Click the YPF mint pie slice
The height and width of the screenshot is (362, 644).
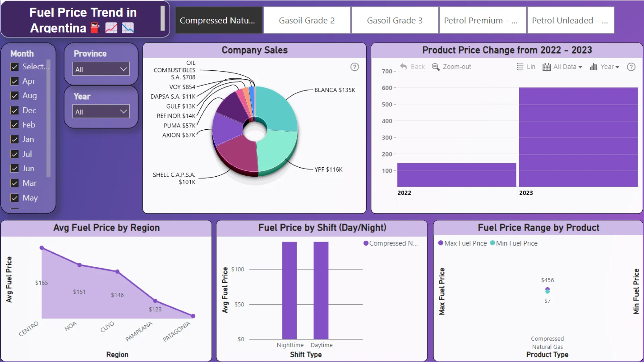pyautogui.click(x=277, y=151)
